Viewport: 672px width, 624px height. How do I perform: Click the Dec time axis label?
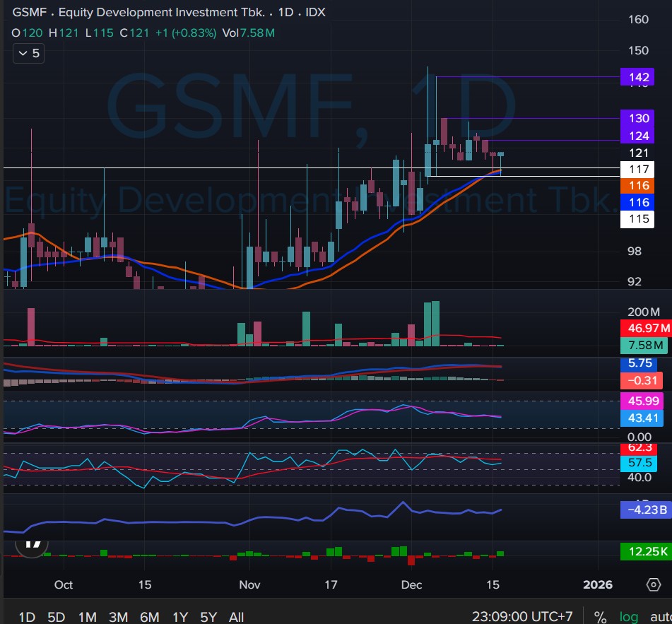click(x=411, y=584)
